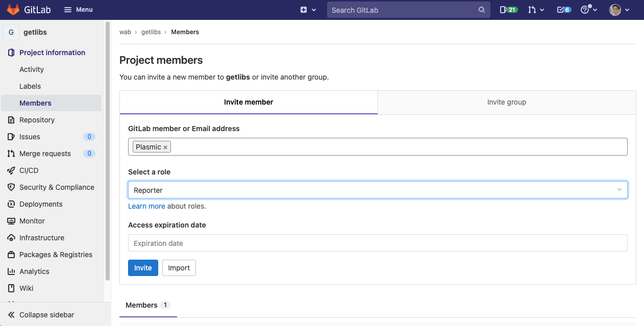Click the Repository sidebar icon

tap(11, 120)
